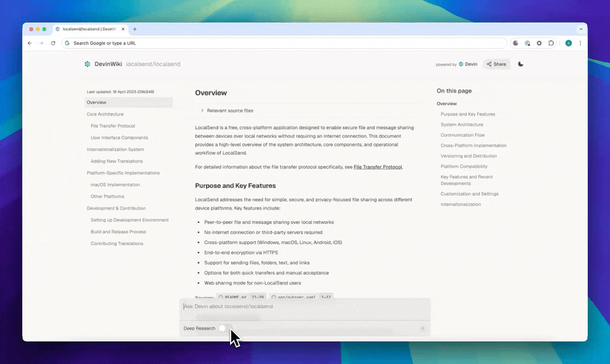Click the DevinWiki logo icon

point(88,64)
